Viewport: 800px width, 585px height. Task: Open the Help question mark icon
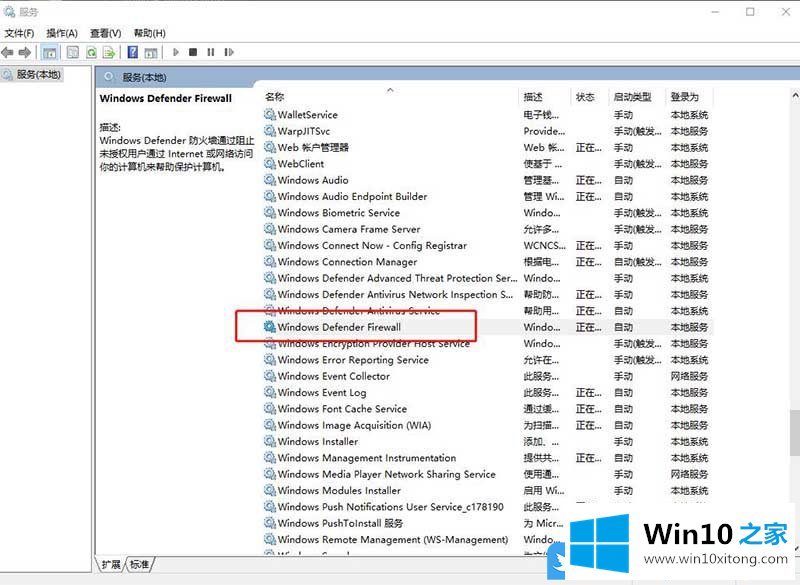(133, 52)
